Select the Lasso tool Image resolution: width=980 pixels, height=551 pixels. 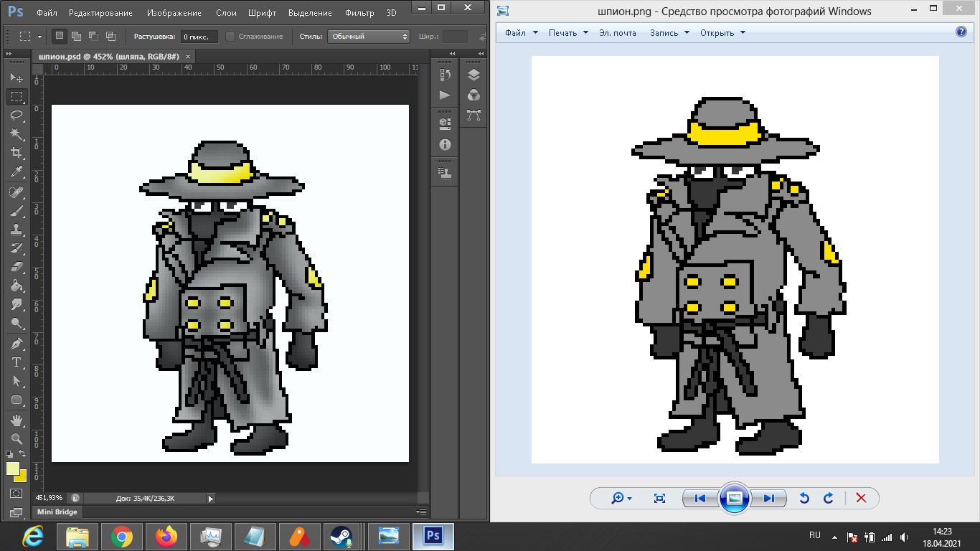click(x=17, y=116)
